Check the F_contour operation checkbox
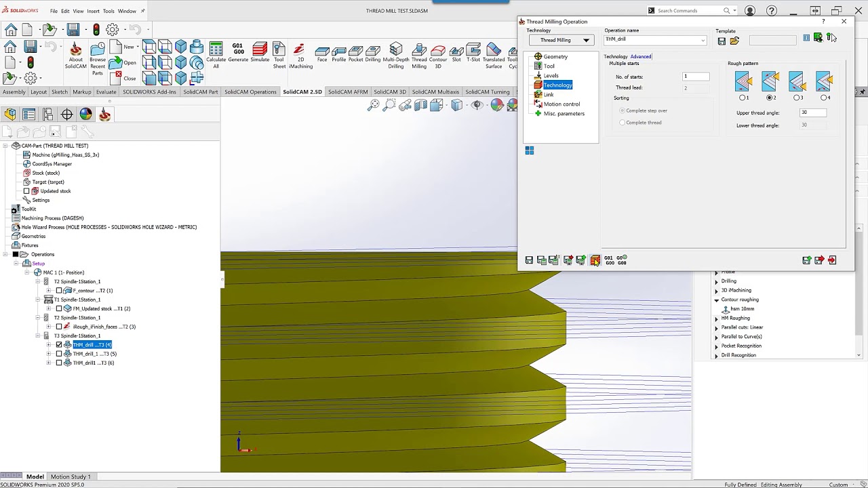 pos(59,291)
